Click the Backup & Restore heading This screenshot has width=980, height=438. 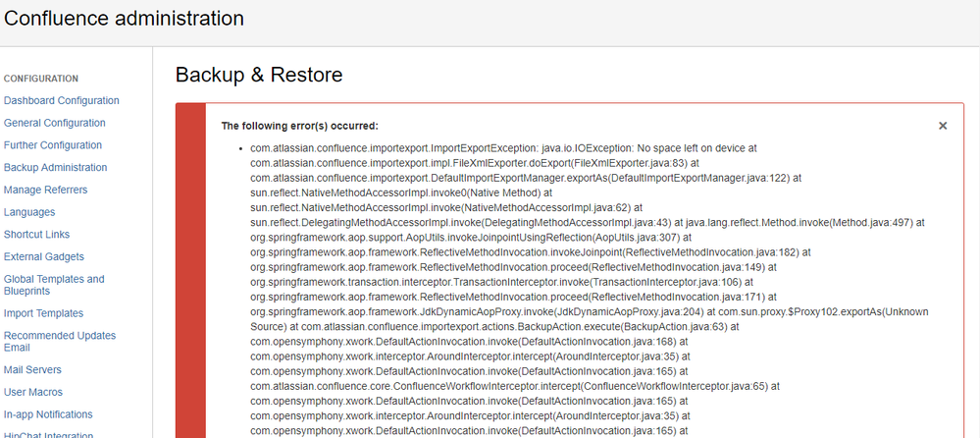pyautogui.click(x=259, y=75)
